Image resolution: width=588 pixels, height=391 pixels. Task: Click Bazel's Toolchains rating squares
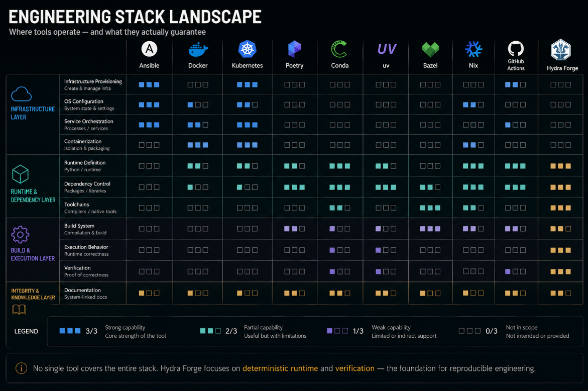pos(430,208)
